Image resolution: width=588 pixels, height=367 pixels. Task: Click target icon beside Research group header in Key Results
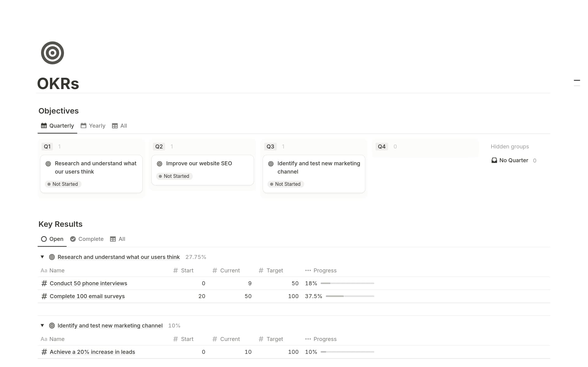click(x=52, y=257)
